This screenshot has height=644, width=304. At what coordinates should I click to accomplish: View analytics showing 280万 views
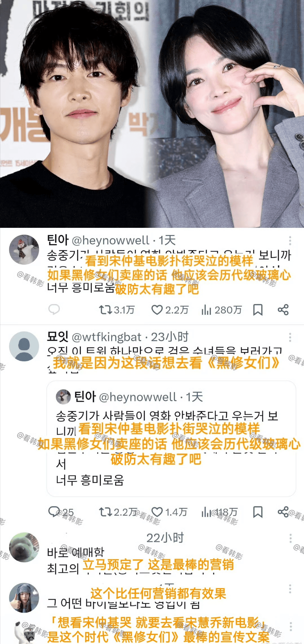[x=222, y=310]
